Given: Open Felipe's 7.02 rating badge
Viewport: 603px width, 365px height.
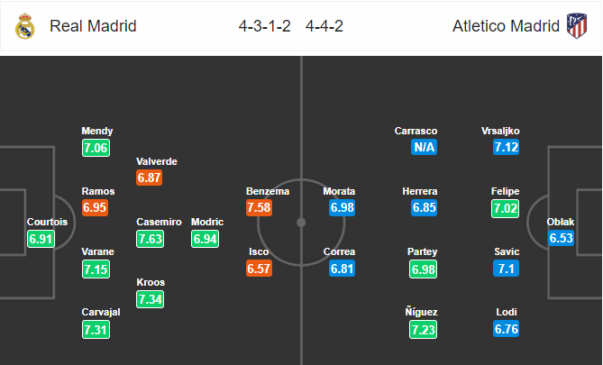Looking at the screenshot, I should point(505,208).
